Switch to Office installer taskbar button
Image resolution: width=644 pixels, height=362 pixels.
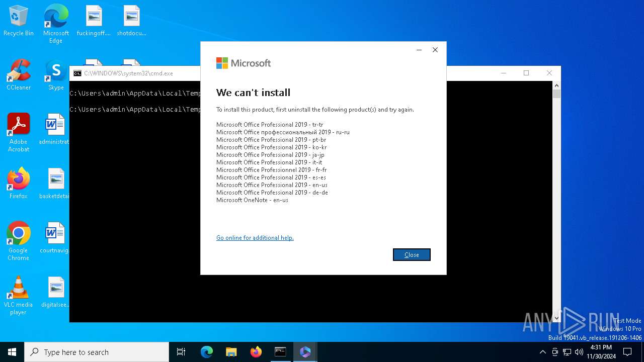click(x=305, y=352)
